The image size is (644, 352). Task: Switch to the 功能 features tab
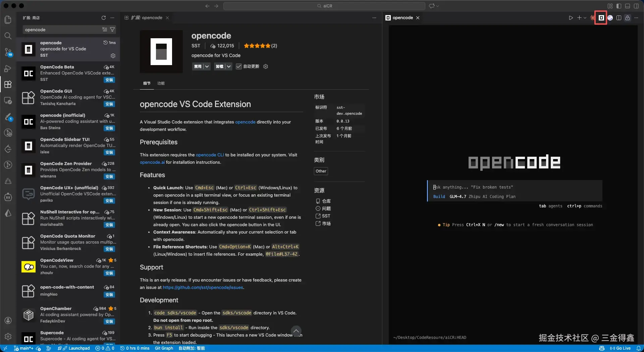point(161,83)
